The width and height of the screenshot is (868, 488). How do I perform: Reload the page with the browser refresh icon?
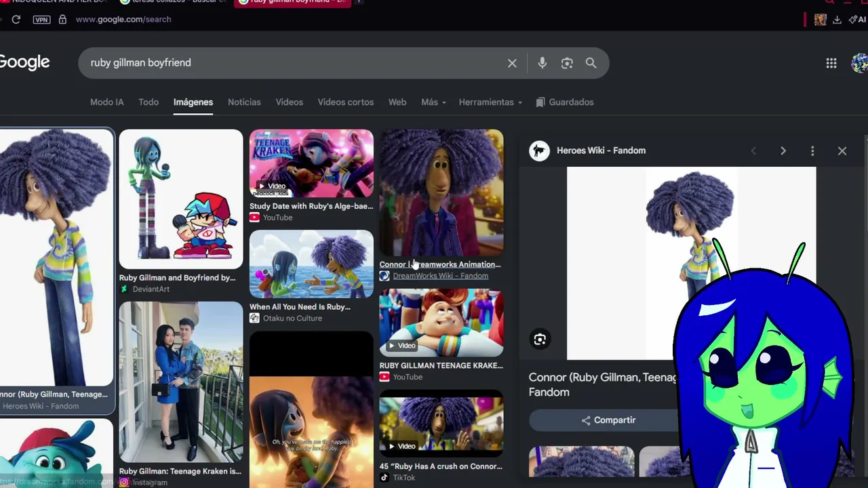pyautogui.click(x=16, y=20)
